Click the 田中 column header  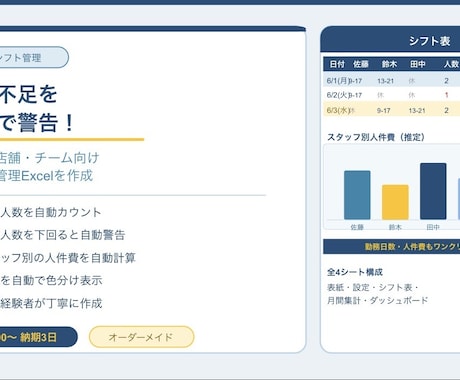click(418, 64)
